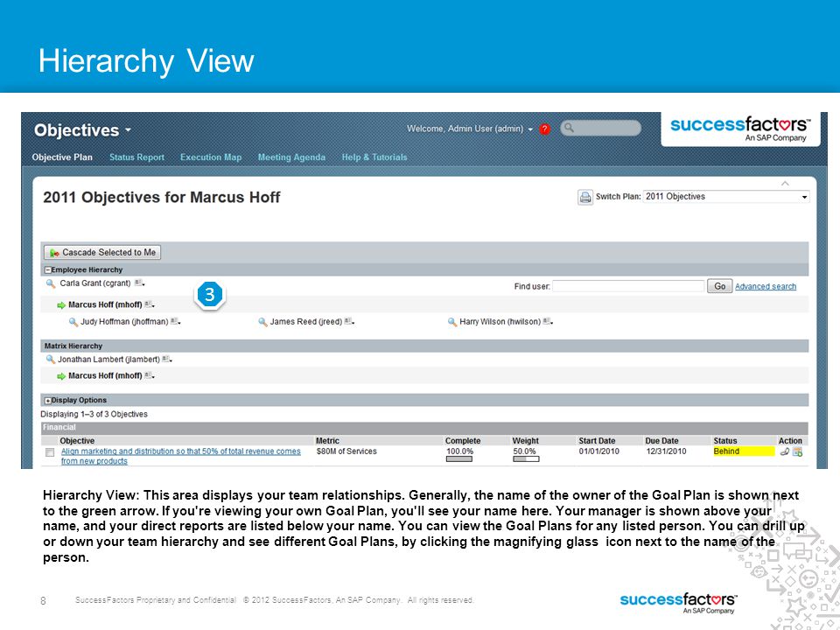
Task: Click the Weight column header
Action: pyautogui.click(x=526, y=441)
